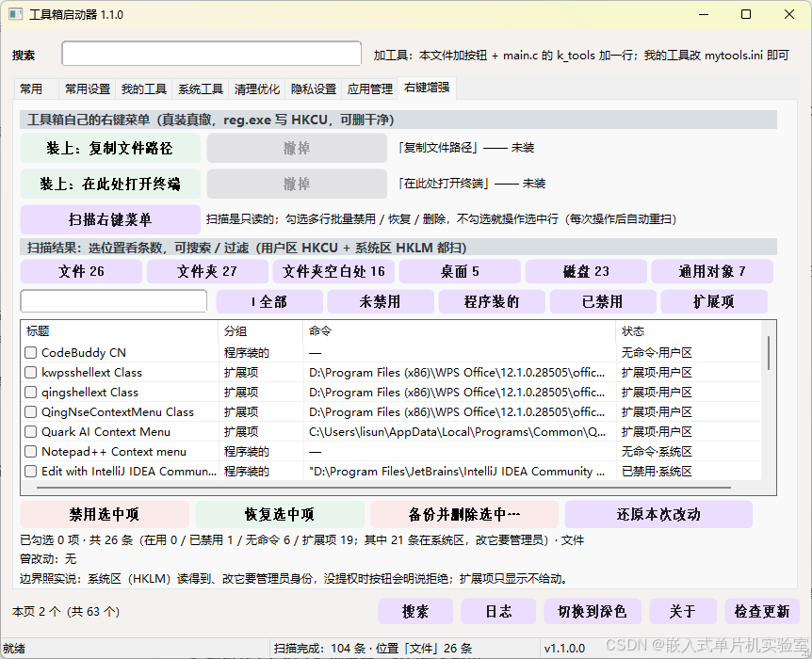812x659 pixels.
Task: Filter list by 未禁用
Action: point(381,302)
